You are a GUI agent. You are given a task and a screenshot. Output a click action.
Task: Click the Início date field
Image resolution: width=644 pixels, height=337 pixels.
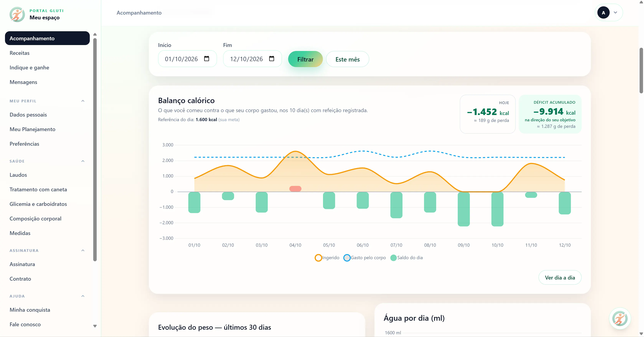coord(187,59)
